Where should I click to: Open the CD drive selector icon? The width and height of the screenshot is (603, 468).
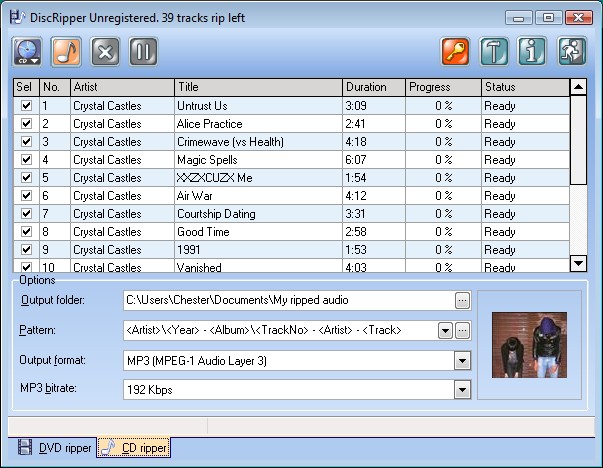28,51
